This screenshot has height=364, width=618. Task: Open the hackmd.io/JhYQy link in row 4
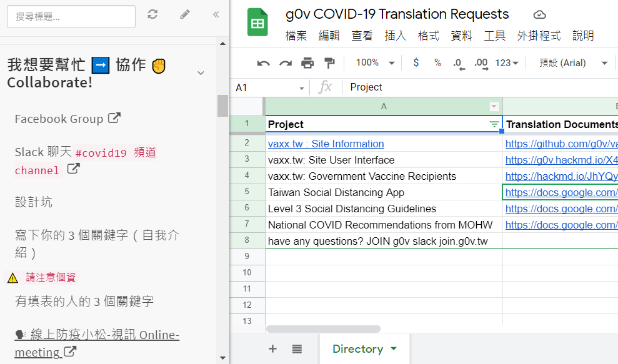click(561, 176)
